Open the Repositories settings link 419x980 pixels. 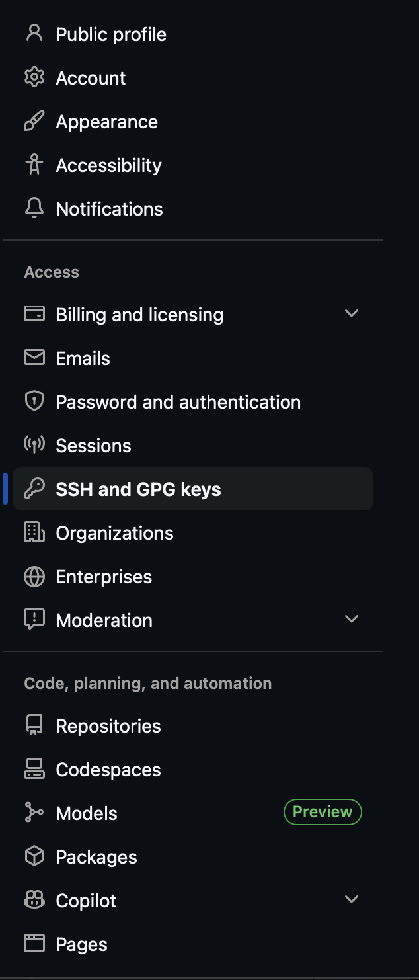coord(108,726)
